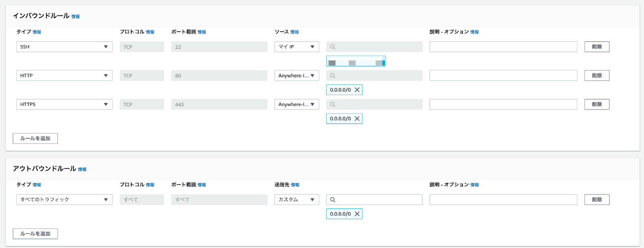Add a new outbound rule
Viewport: 644px width, 248px height.
(35, 234)
